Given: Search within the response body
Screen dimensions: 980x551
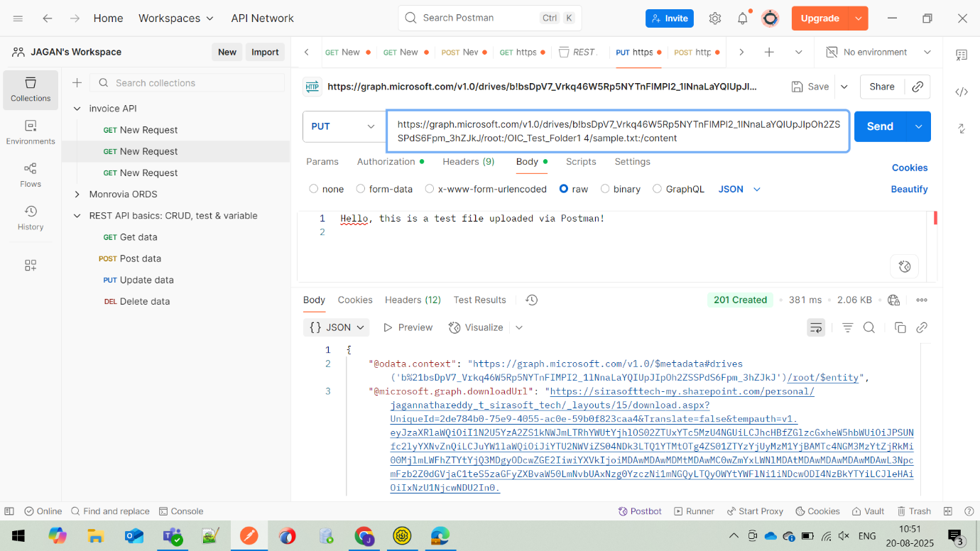Looking at the screenshot, I should 869,327.
